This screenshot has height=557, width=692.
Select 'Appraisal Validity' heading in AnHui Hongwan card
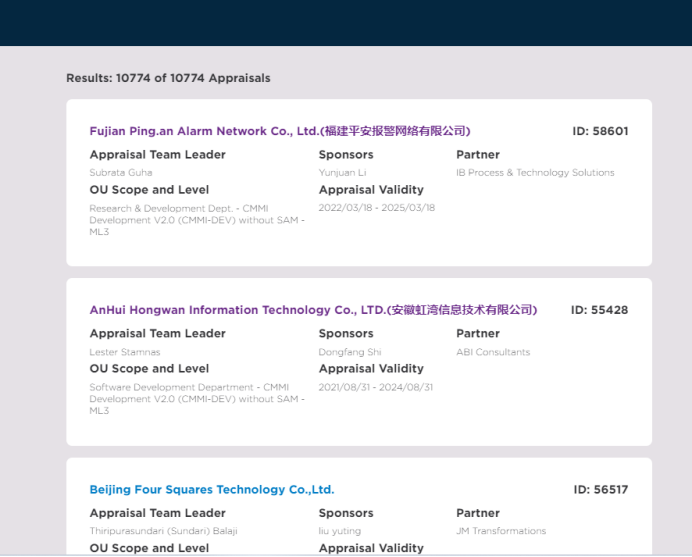coord(371,369)
